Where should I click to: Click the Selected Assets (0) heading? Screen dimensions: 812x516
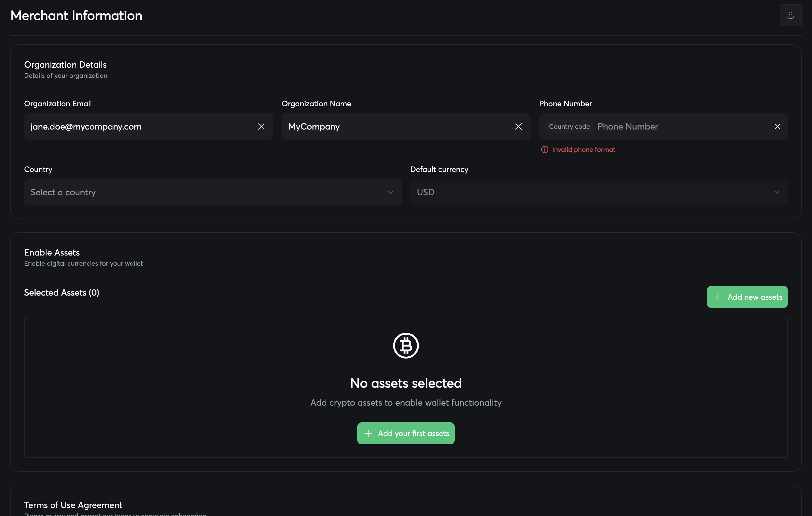[62, 293]
